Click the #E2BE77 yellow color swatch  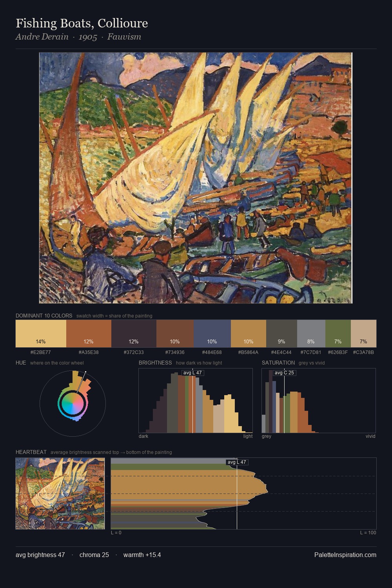click(x=41, y=334)
